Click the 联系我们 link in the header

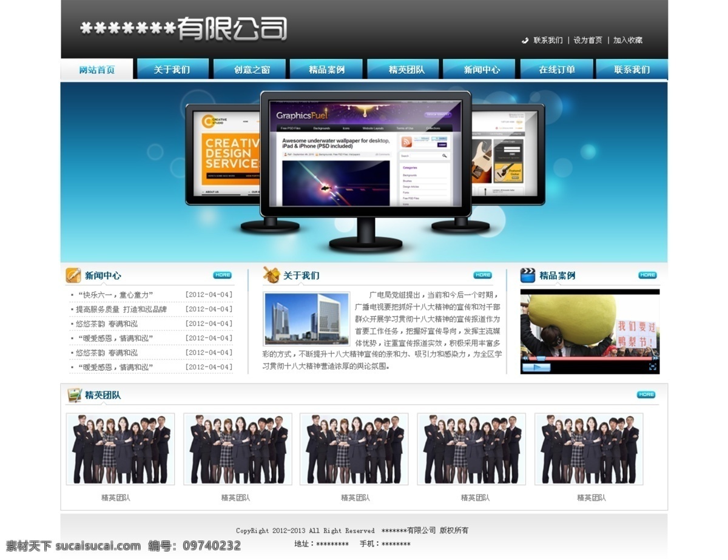(x=548, y=41)
